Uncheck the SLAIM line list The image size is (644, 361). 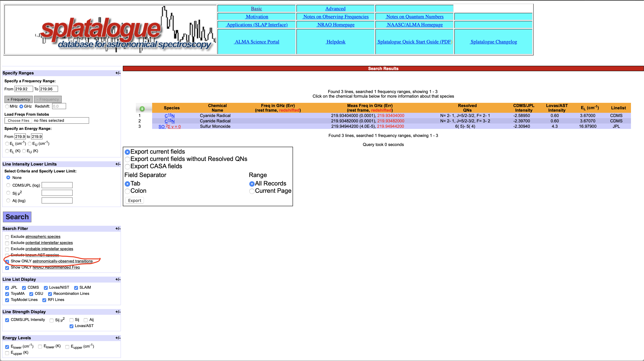coord(76,288)
